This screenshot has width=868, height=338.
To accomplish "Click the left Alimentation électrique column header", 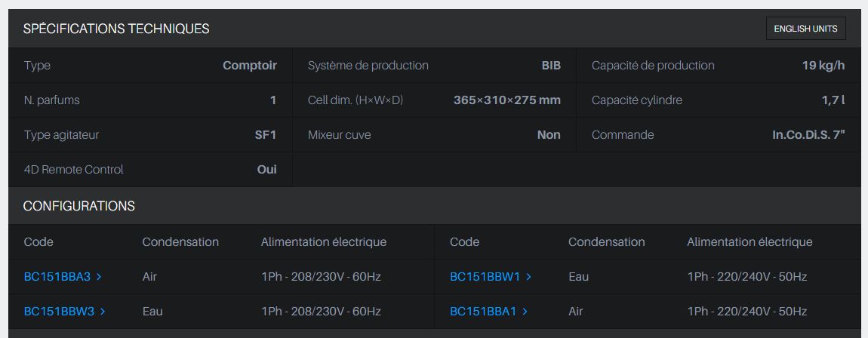I will coord(323,242).
